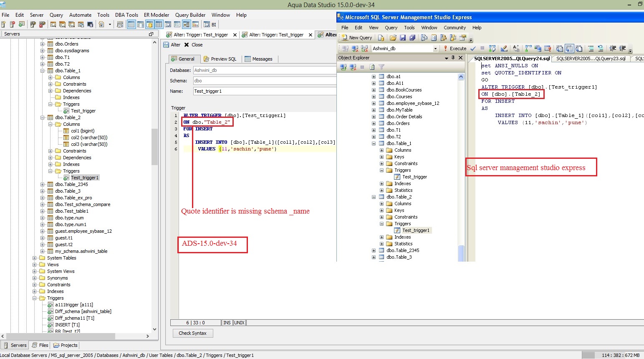Click the Open File icon in SSMS toolbar

tap(393, 38)
